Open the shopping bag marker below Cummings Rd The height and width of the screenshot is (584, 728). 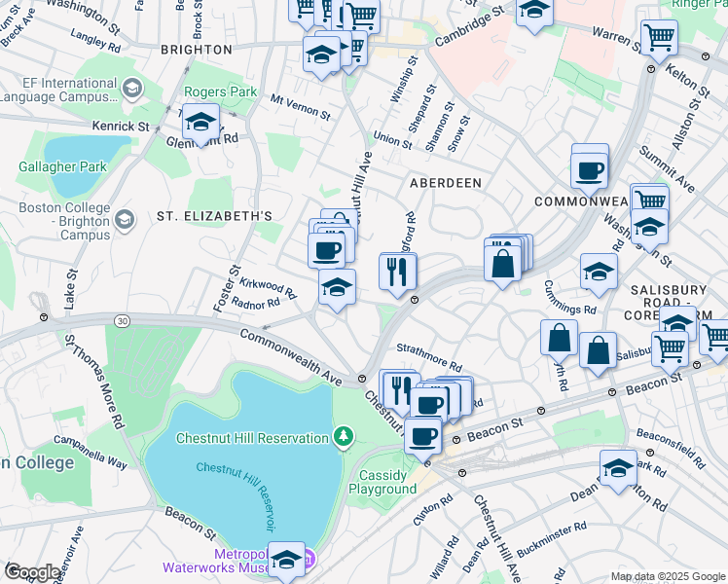559,339
